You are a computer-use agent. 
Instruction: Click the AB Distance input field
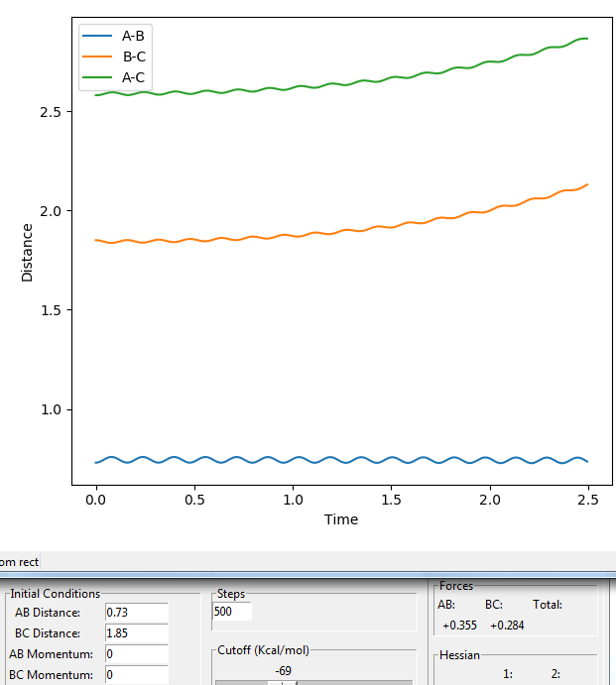point(137,612)
